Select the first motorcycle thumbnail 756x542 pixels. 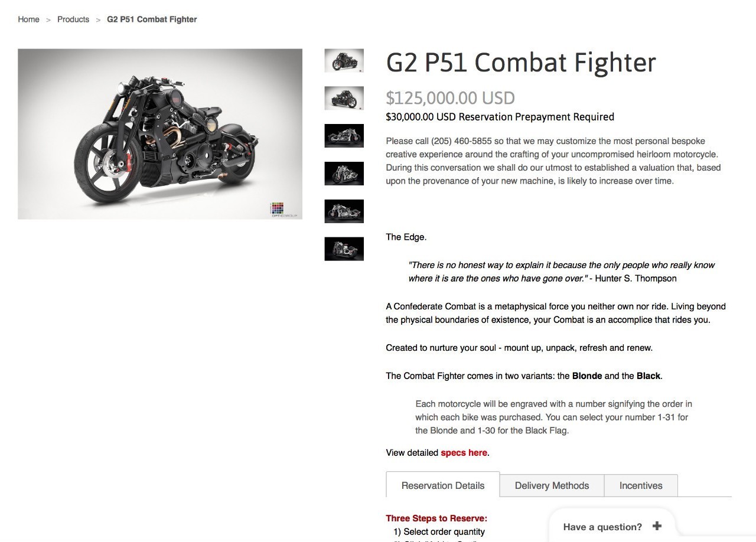point(344,61)
